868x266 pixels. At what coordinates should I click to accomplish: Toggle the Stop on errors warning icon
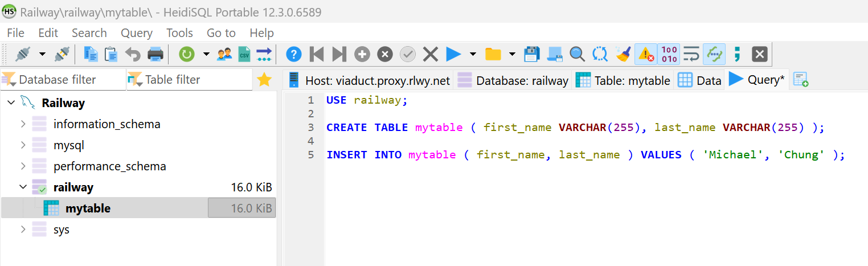pos(646,54)
